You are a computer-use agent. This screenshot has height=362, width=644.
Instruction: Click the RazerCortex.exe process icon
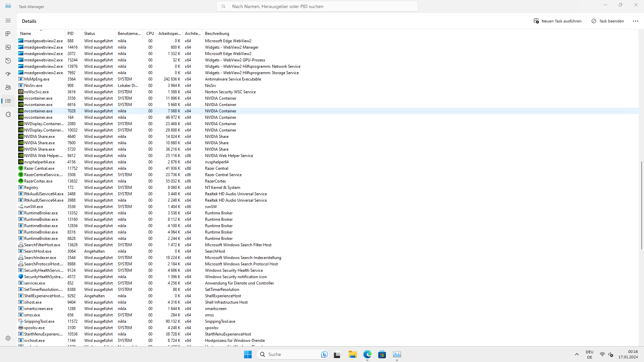click(21, 181)
